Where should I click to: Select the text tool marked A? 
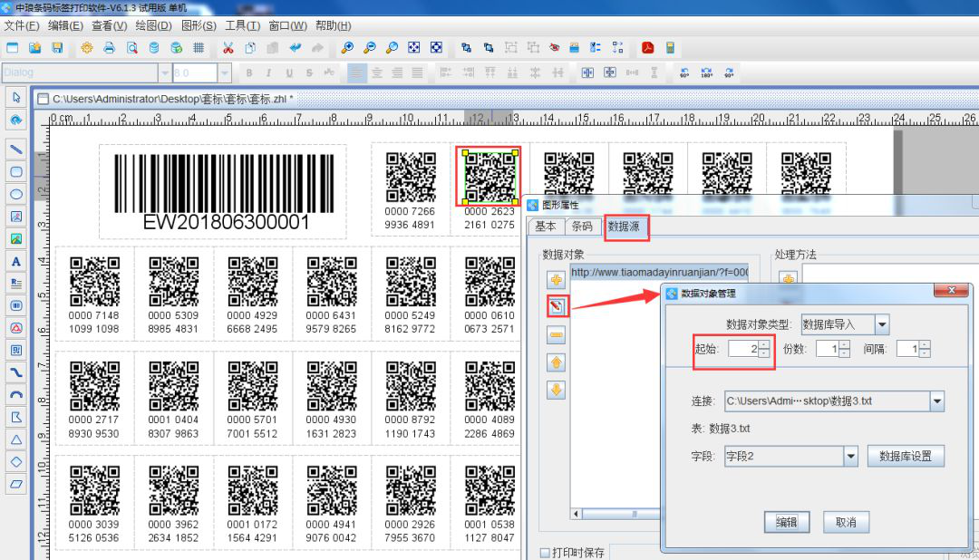coord(15,262)
